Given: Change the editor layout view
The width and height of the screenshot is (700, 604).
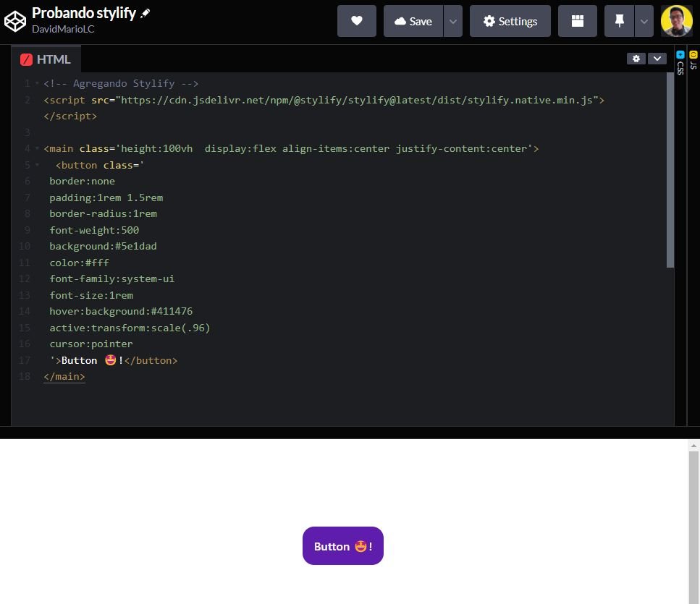Looking at the screenshot, I should (578, 21).
